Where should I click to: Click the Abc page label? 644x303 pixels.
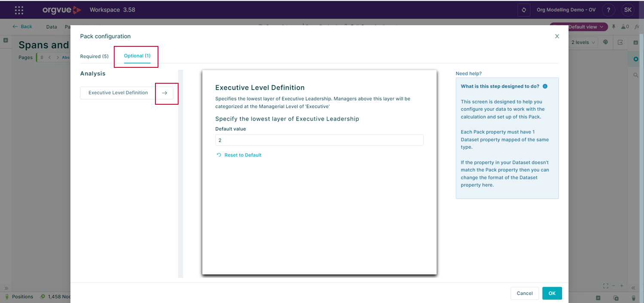[66, 58]
